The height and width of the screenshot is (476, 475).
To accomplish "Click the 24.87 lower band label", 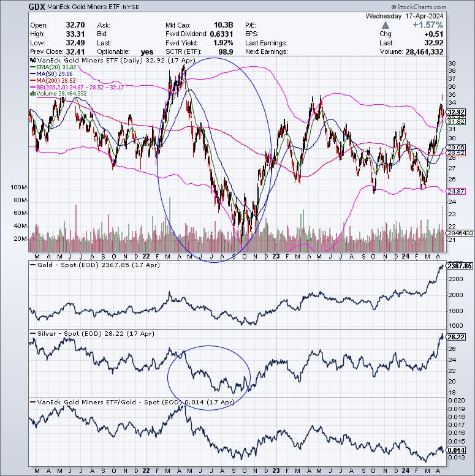I will [x=456, y=191].
